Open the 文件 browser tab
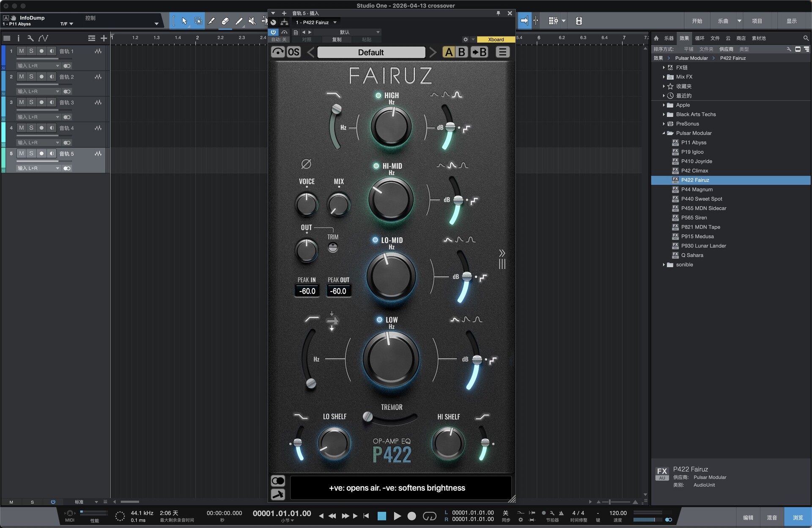 [715, 38]
